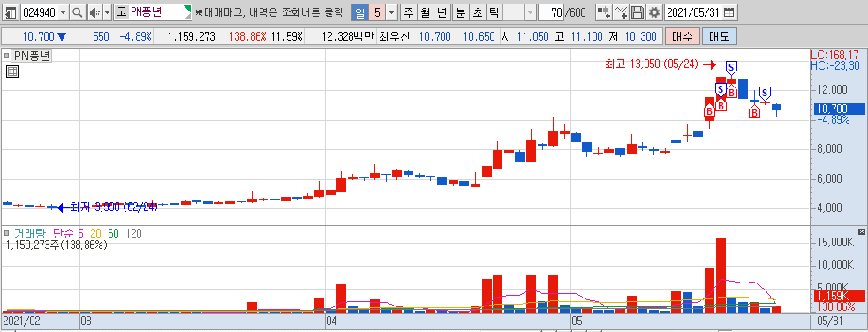Image resolution: width=868 pixels, height=332 pixels.
Task: Click the add line indicator icon
Action: click(x=621, y=12)
